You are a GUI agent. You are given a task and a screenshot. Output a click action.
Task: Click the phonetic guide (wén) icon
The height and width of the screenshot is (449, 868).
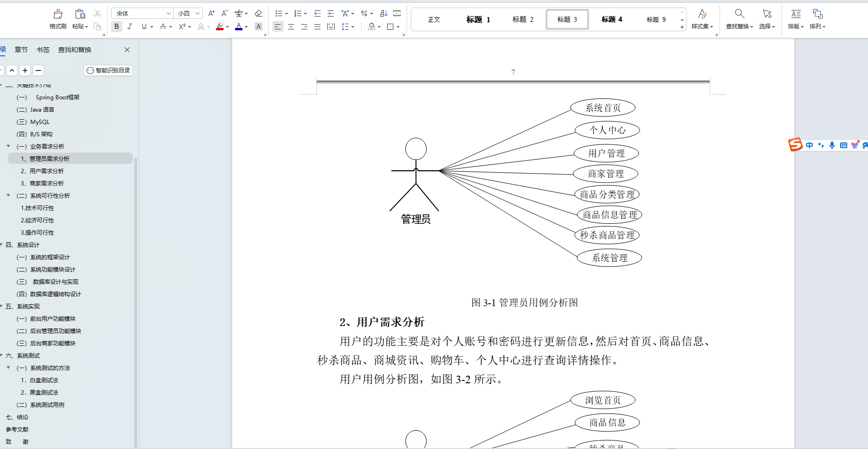click(x=239, y=13)
